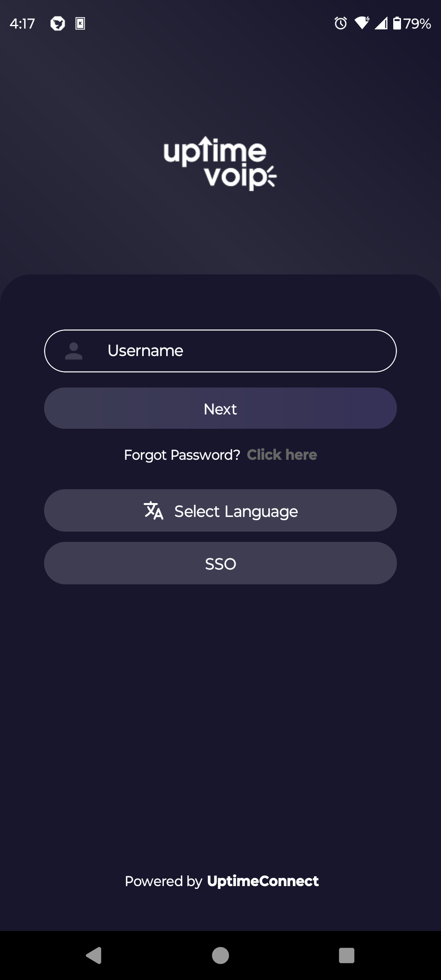This screenshot has height=980, width=441.
Task: Tap the 4:17 clock in status bar
Action: coord(22,24)
